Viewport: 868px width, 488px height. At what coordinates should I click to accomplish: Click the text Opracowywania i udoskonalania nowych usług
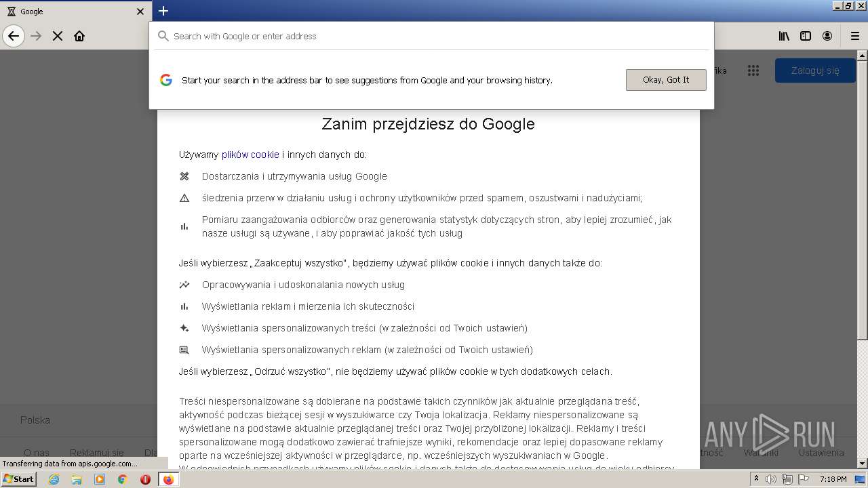[303, 285]
